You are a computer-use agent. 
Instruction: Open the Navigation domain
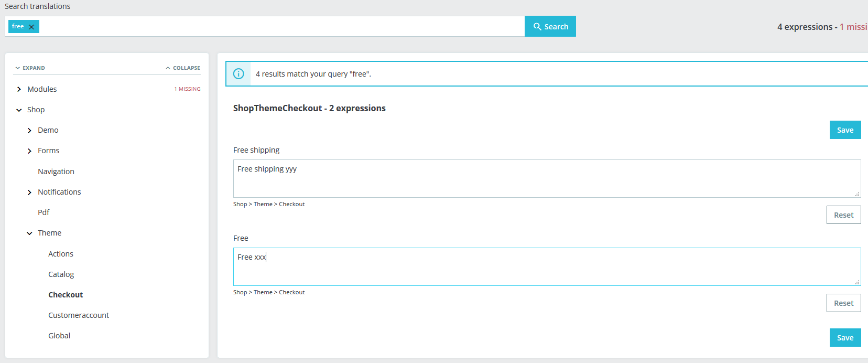pyautogui.click(x=56, y=172)
